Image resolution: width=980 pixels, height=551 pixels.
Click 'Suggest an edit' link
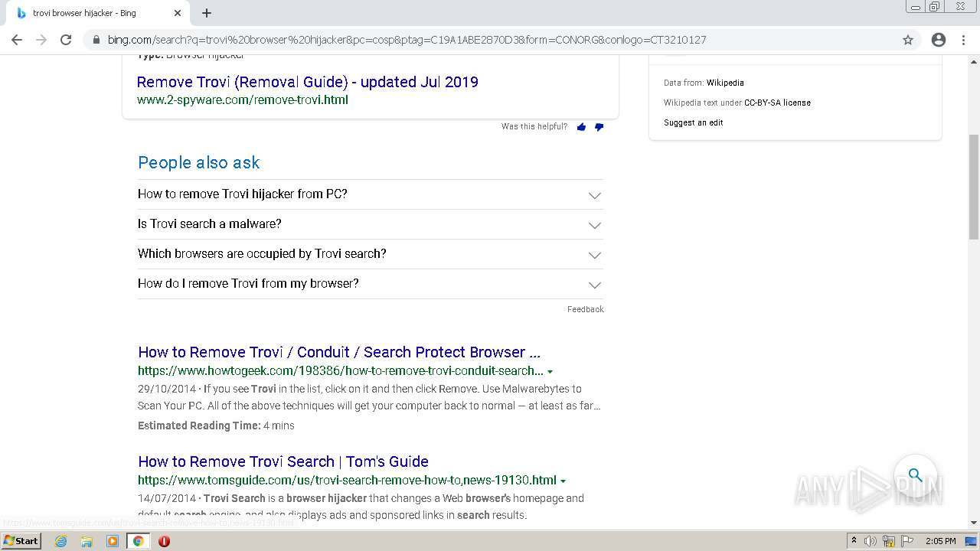tap(694, 122)
